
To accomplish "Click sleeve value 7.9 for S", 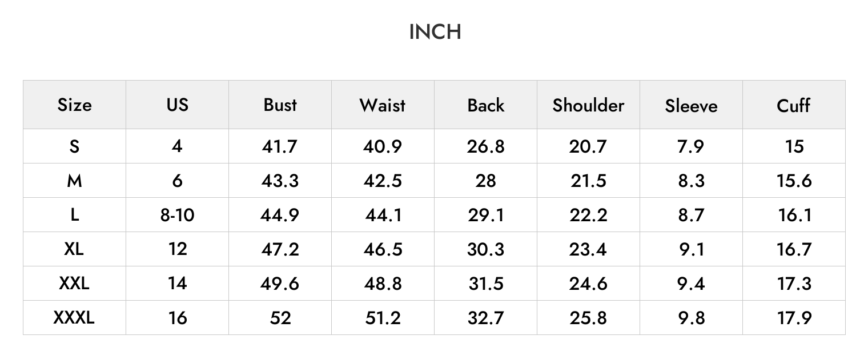I will tap(691, 146).
